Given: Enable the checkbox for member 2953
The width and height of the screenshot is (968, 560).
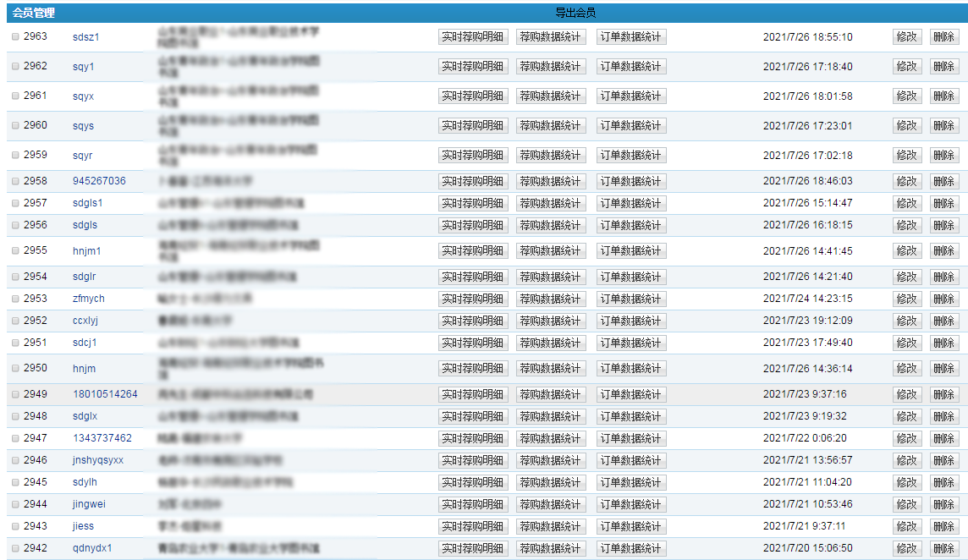Looking at the screenshot, I should [x=15, y=299].
